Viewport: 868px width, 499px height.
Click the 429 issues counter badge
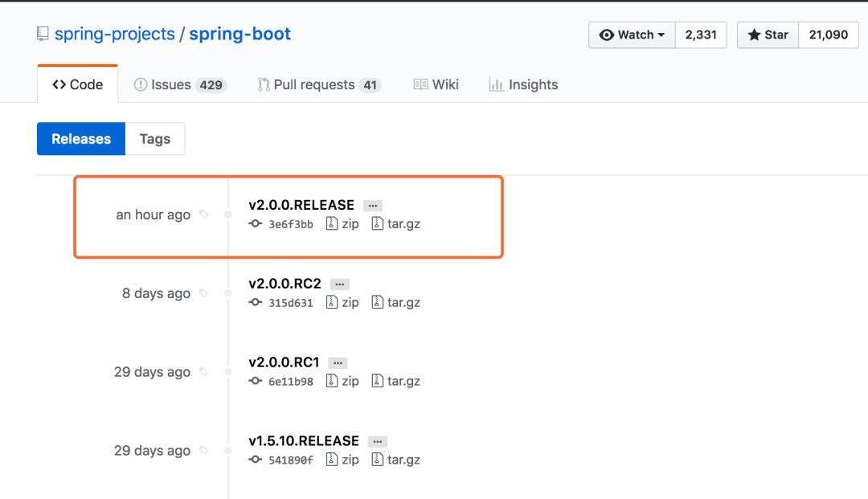click(x=211, y=85)
